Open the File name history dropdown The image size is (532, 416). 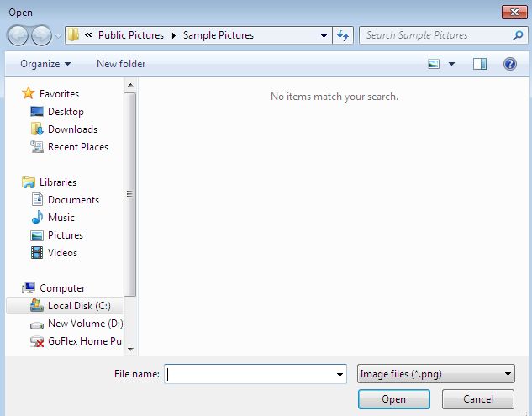tap(340, 374)
